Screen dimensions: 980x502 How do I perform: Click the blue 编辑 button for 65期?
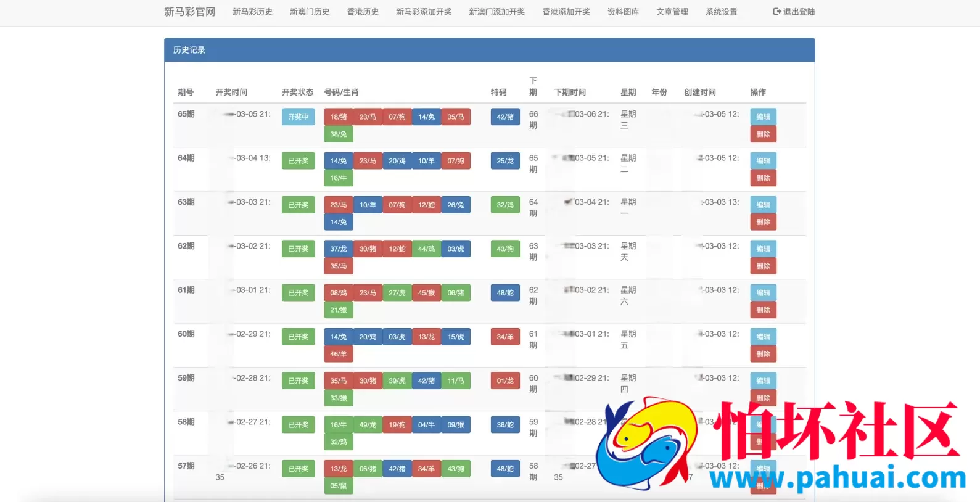coord(763,117)
